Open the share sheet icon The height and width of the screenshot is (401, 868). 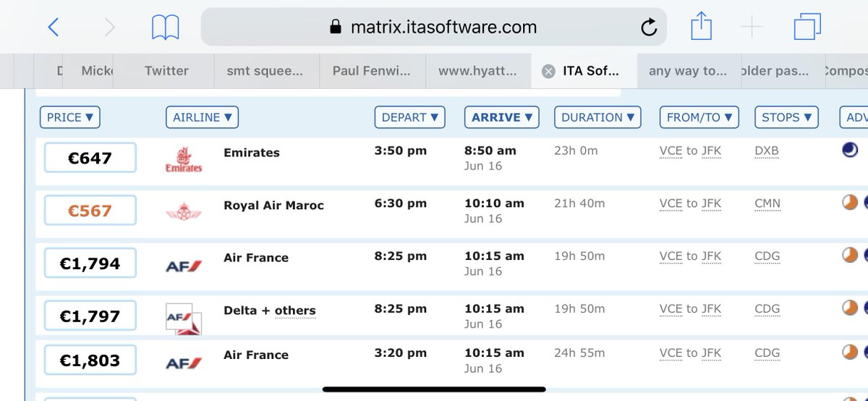tap(701, 27)
